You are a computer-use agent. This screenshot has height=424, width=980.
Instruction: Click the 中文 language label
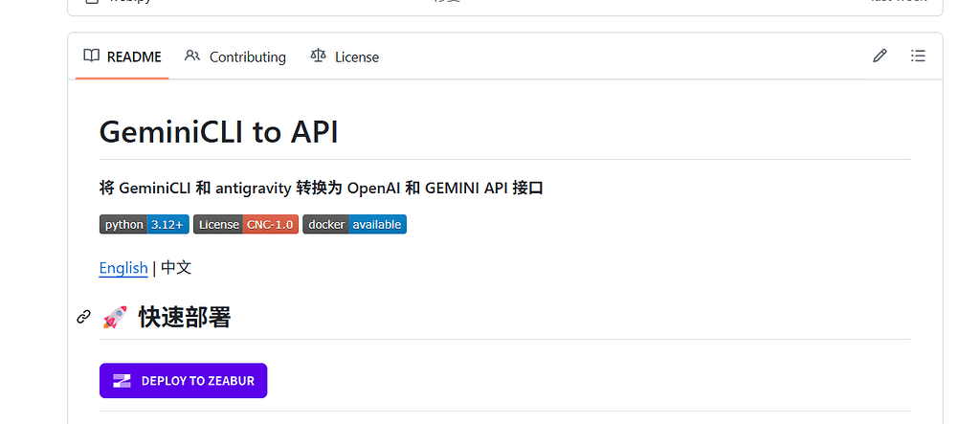pos(176,268)
